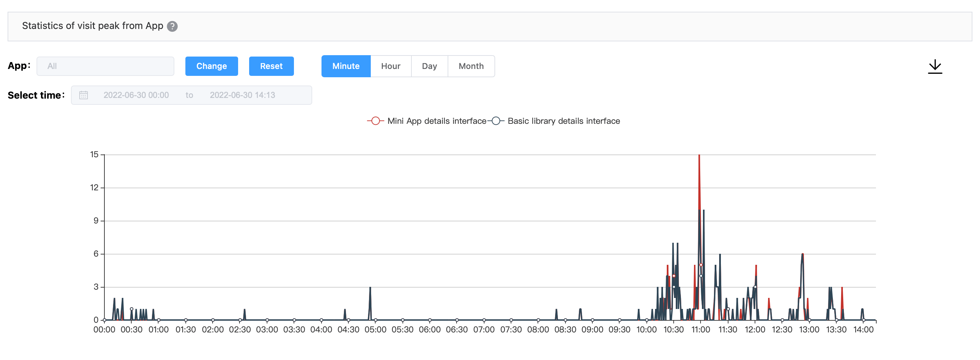The image size is (980, 360).
Task: Click the 'Statistics of visit peak from App' title
Action: (x=92, y=26)
